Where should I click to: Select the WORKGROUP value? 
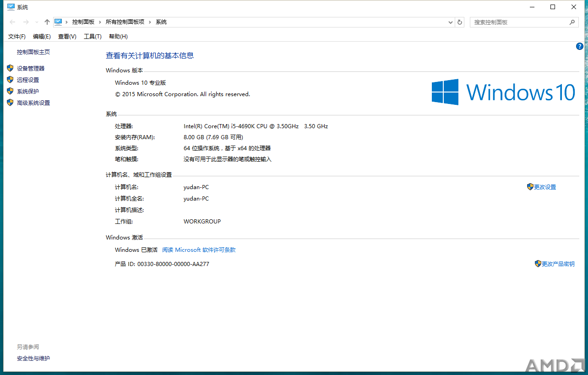click(202, 222)
